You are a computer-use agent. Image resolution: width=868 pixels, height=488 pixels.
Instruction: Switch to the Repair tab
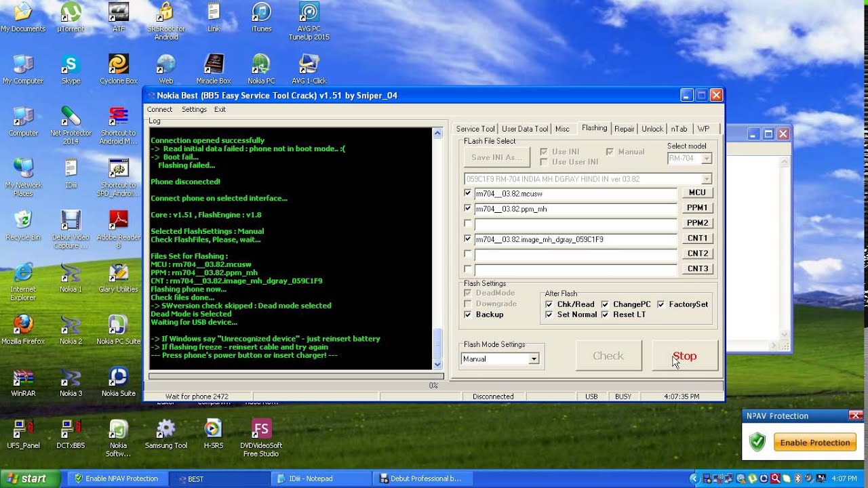(x=625, y=129)
